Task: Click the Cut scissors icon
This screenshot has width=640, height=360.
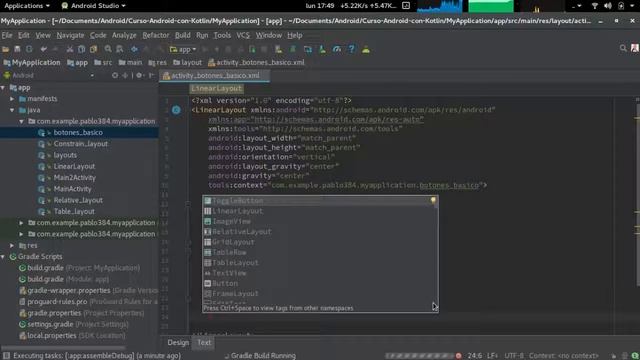Action: (x=70, y=49)
